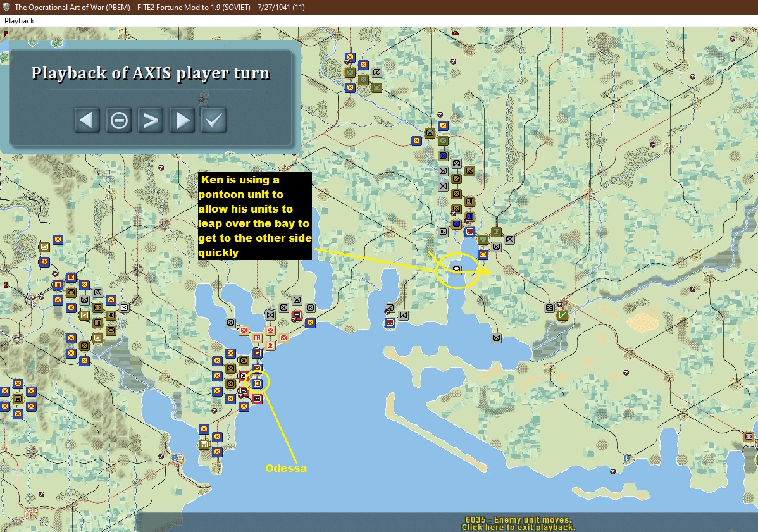Click the application icon in title bar
This screenshot has height=532, width=758.
(6, 7)
